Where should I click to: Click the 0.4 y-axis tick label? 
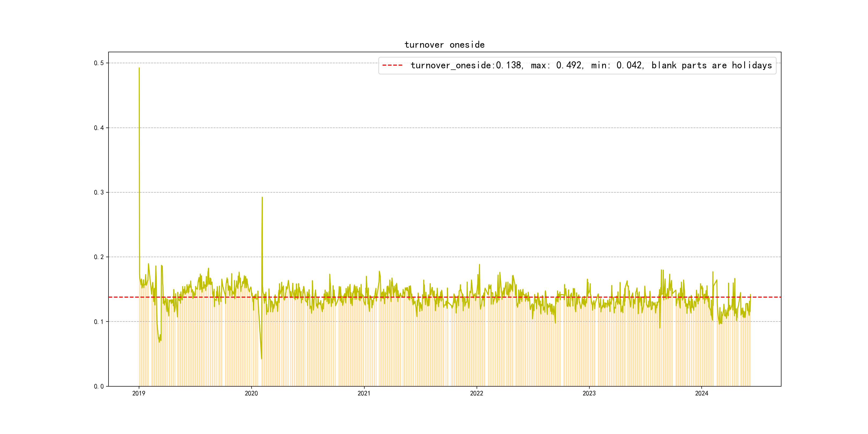click(99, 128)
